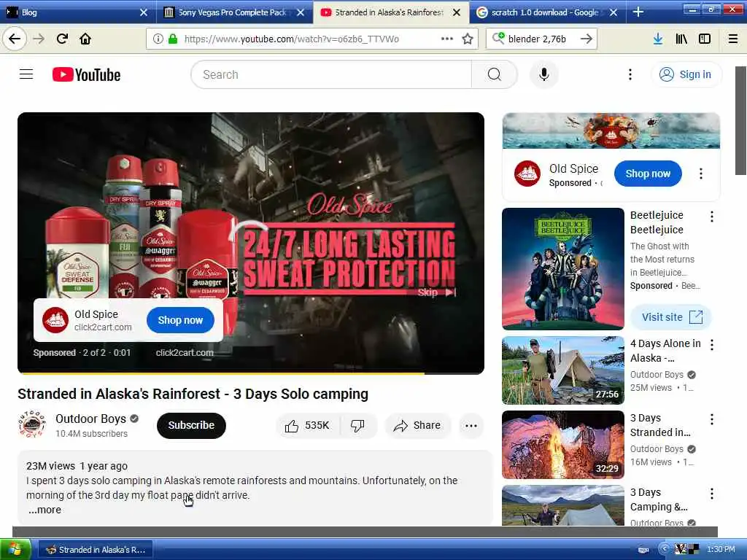Close the Sony Vegas Pro tab
Screen dimensions: 747x560
tap(300, 12)
